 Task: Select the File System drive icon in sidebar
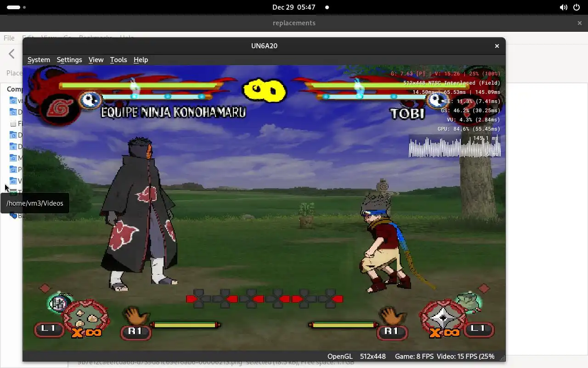pos(13,123)
